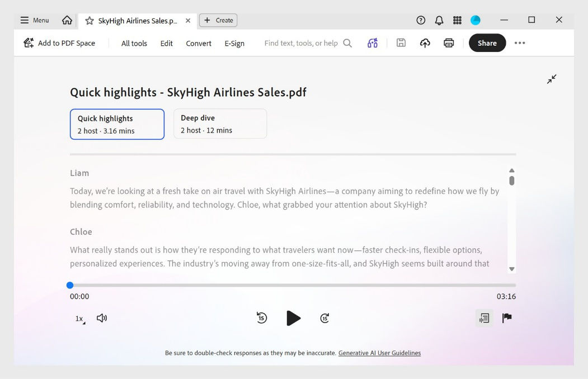Open the hamburger Menu in the top-left
588x379 pixels.
coord(34,20)
